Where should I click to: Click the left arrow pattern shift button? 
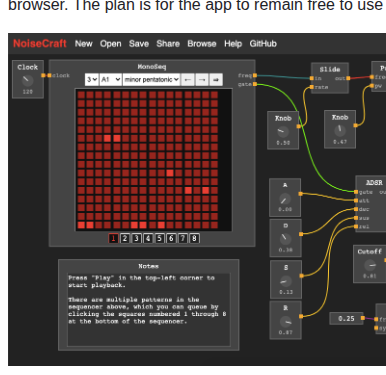[188, 80]
